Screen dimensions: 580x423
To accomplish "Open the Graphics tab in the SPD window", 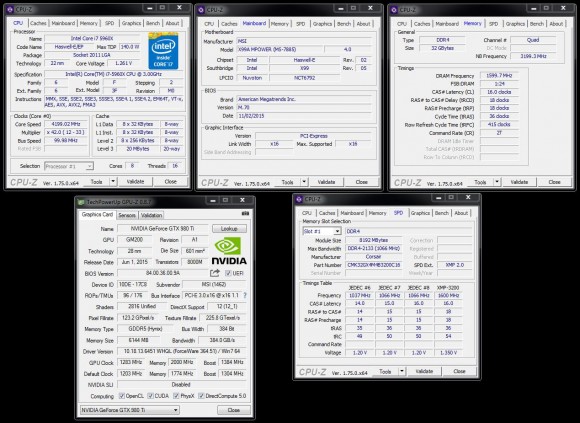I will [420, 213].
